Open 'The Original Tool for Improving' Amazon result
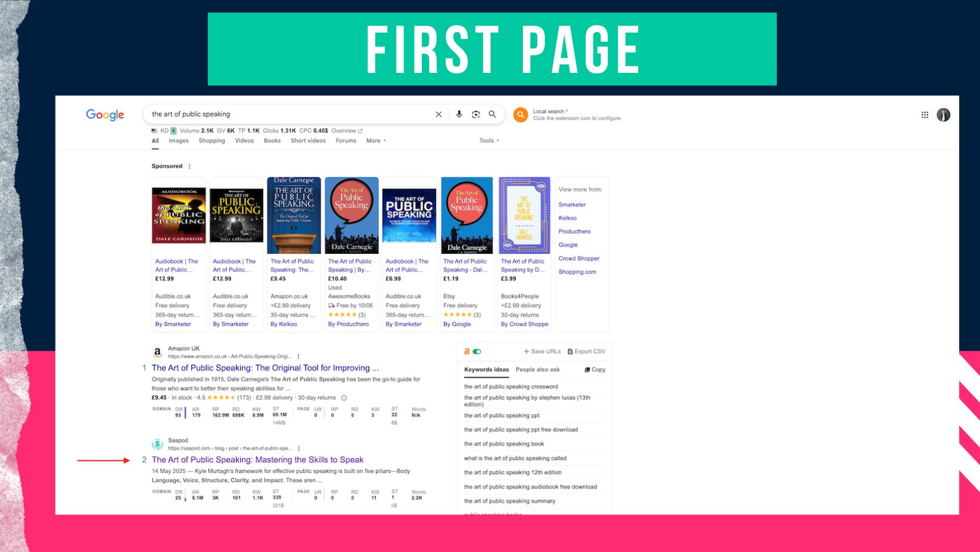This screenshot has height=552, width=980. click(x=265, y=368)
